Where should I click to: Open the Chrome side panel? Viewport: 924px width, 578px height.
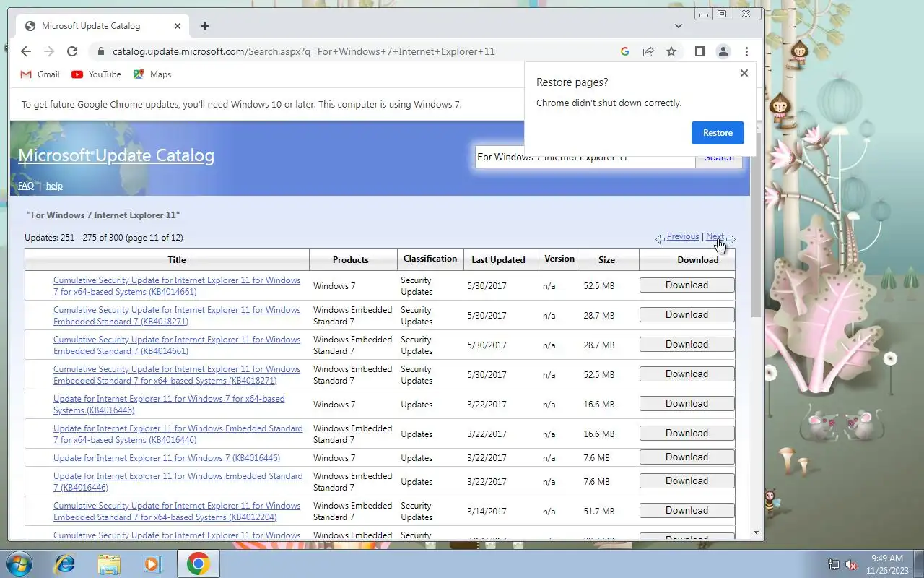[x=699, y=51]
